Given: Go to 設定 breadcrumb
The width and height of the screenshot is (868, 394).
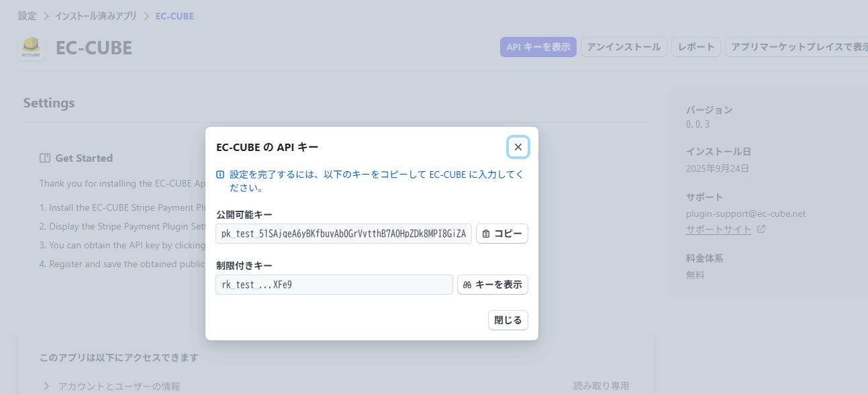Looking at the screenshot, I should click(x=28, y=15).
